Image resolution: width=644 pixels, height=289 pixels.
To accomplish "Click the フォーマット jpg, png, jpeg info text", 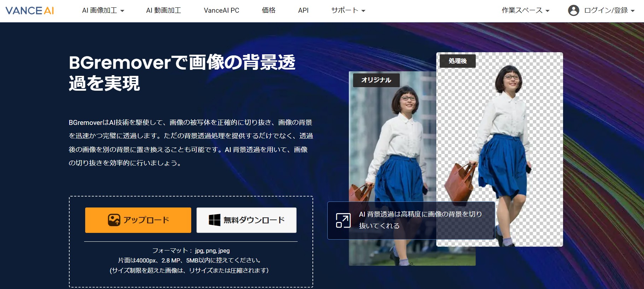I will 191,251.
